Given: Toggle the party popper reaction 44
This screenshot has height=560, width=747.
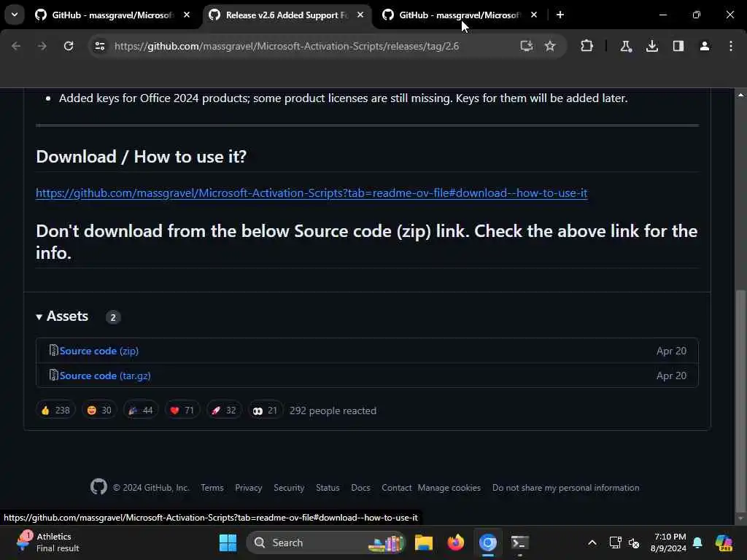Looking at the screenshot, I should coord(141,411).
